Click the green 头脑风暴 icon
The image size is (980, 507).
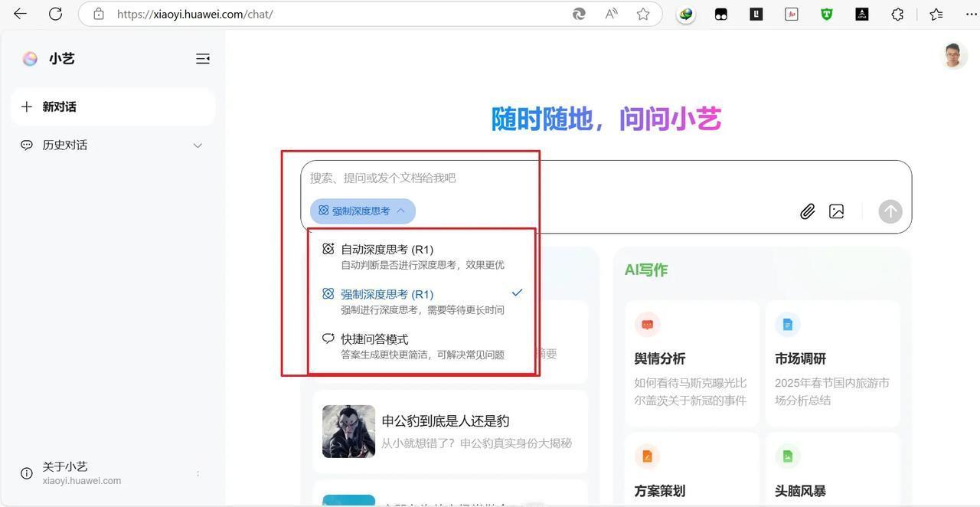[788, 456]
